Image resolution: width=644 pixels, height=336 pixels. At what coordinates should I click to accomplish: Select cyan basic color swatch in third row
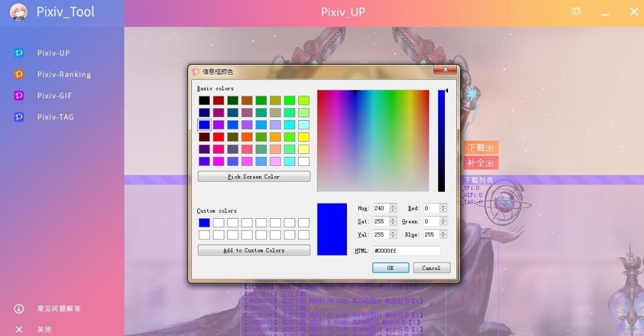(x=290, y=124)
